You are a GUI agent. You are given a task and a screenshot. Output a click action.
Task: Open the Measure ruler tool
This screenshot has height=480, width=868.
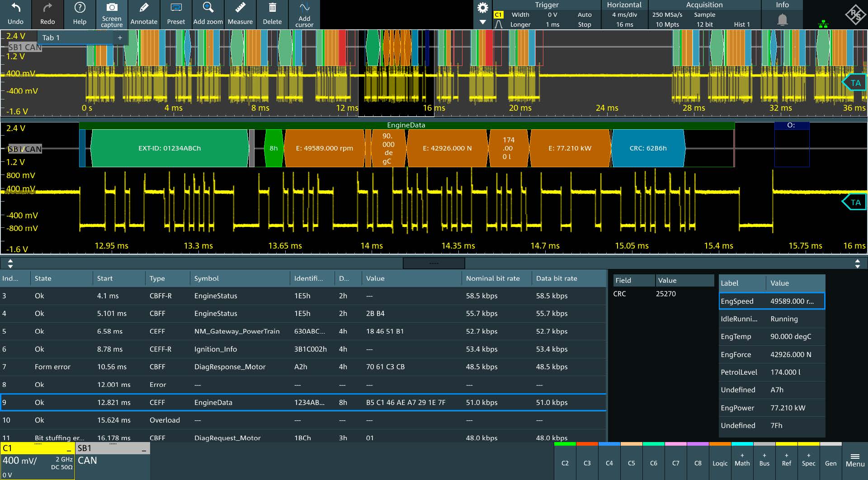[240, 8]
